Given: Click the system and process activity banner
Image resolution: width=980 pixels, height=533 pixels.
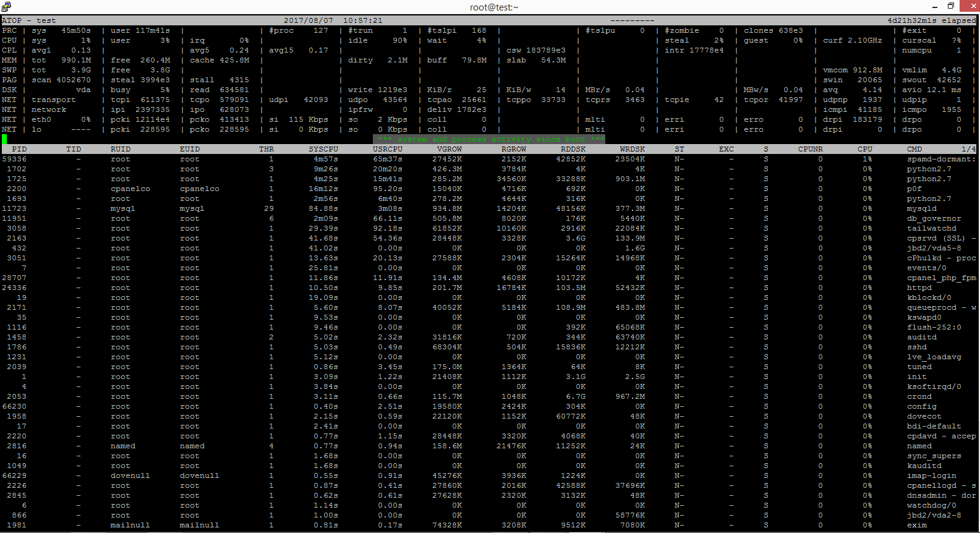Looking at the screenshot, I should (x=489, y=139).
